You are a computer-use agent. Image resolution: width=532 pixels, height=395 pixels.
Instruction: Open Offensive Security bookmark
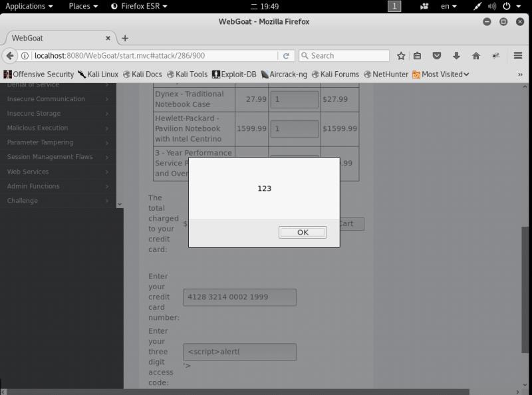39,74
